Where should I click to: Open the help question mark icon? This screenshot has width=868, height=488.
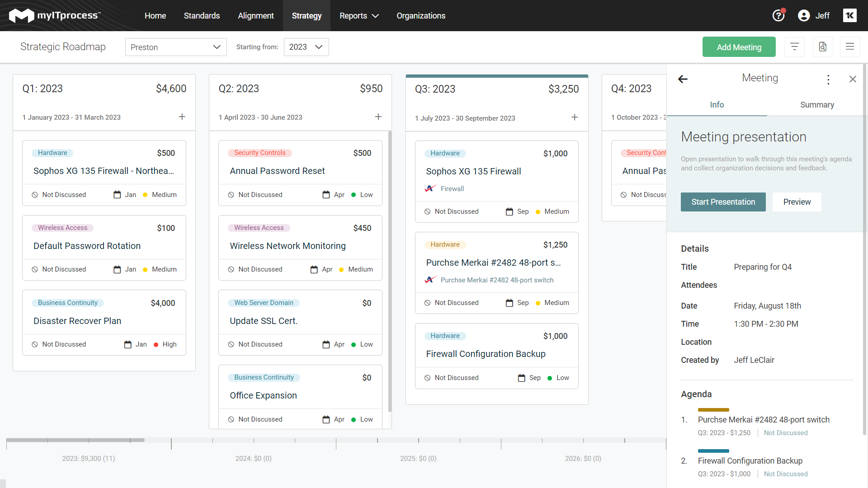click(778, 15)
